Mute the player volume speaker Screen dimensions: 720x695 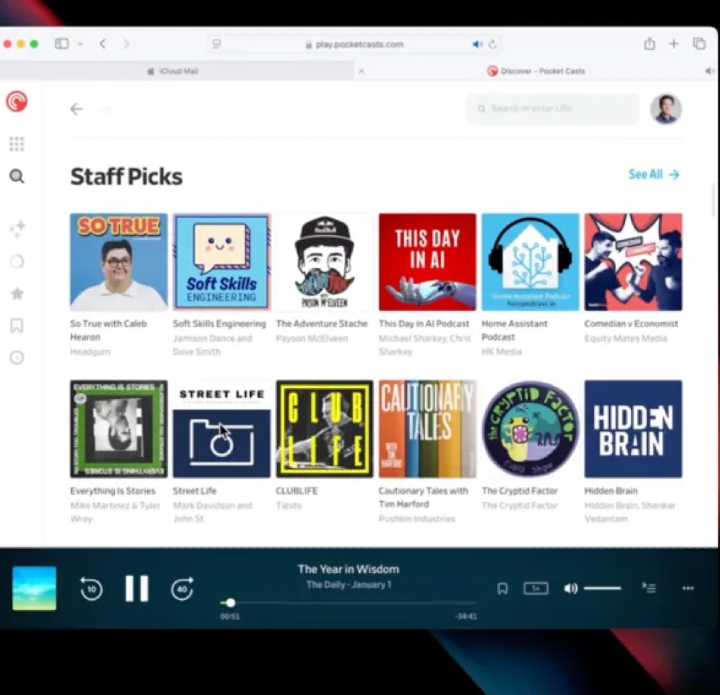[570, 588]
